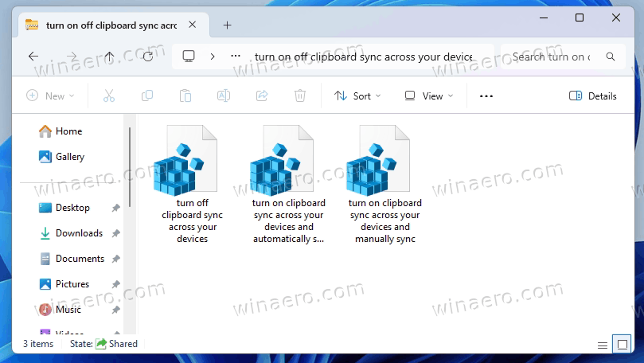Show hidden breadcrumb path via ellipsis
644x363 pixels.
[x=236, y=56]
